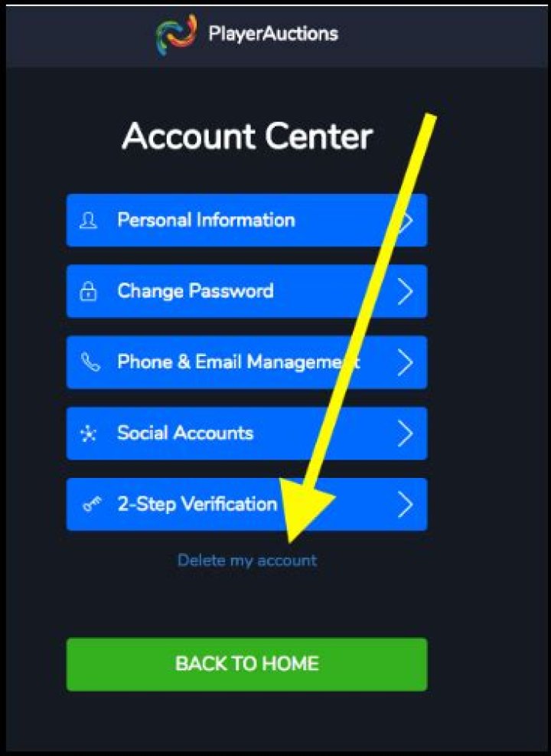Open the Personal Information chevron arrow
The image size is (551, 756).
[406, 221]
